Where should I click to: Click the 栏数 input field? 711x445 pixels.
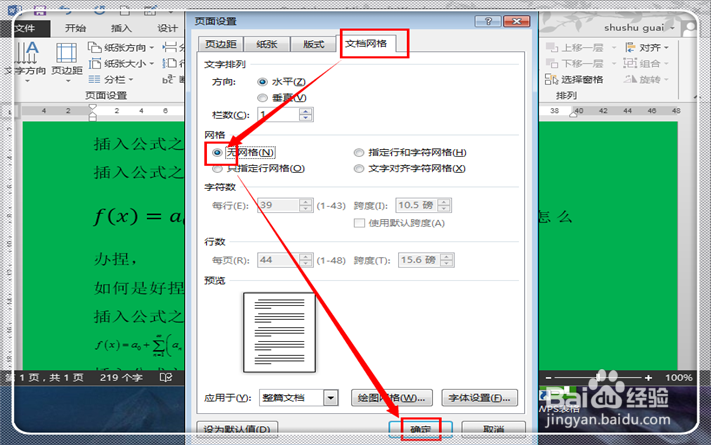278,115
